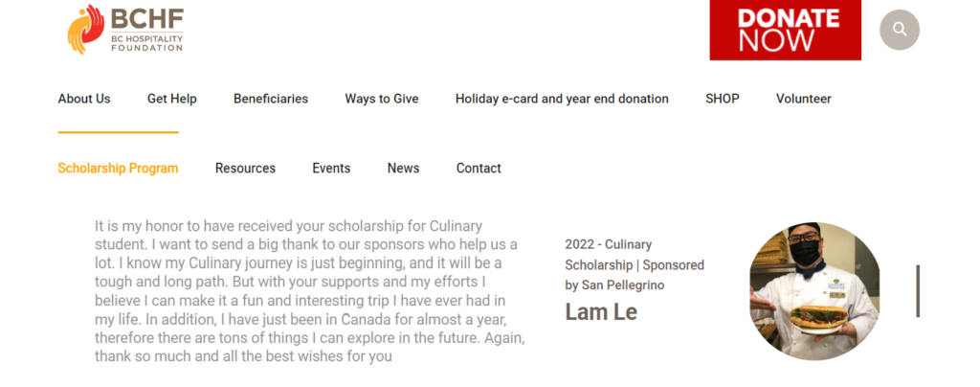980x387 pixels.
Task: Open the About Us menu
Action: click(84, 99)
